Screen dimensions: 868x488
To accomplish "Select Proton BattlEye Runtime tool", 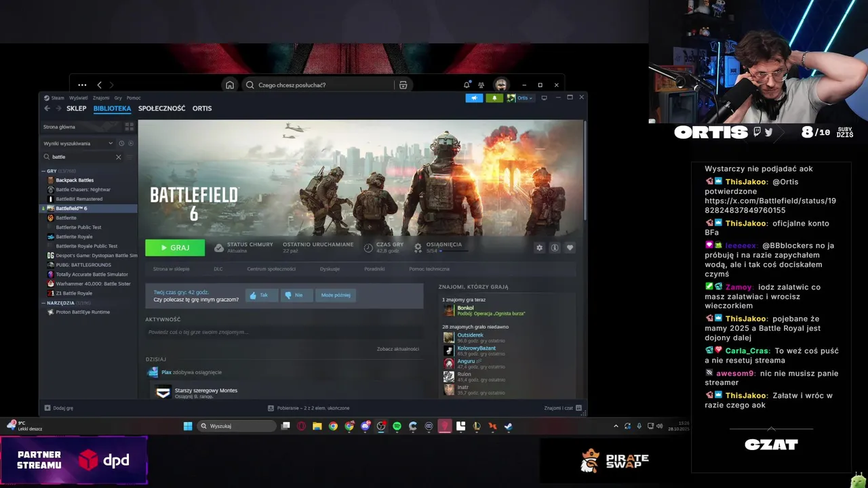I will pyautogui.click(x=83, y=312).
